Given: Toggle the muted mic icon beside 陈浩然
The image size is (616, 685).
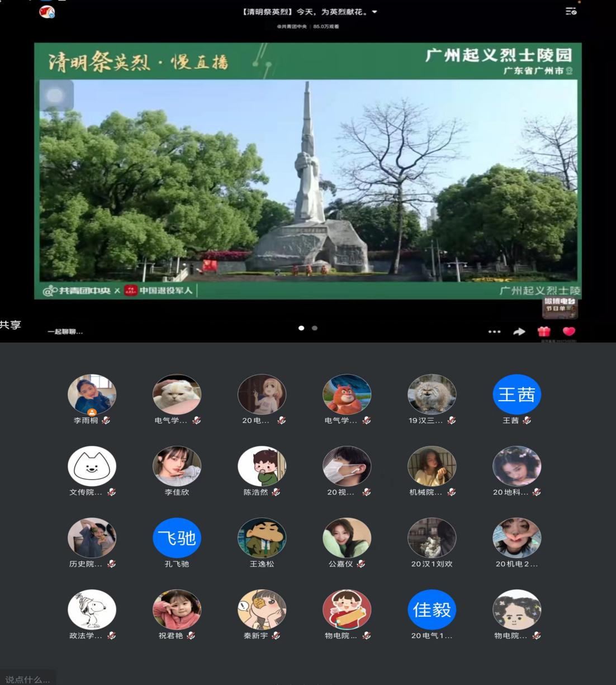Looking at the screenshot, I should pyautogui.click(x=276, y=492).
